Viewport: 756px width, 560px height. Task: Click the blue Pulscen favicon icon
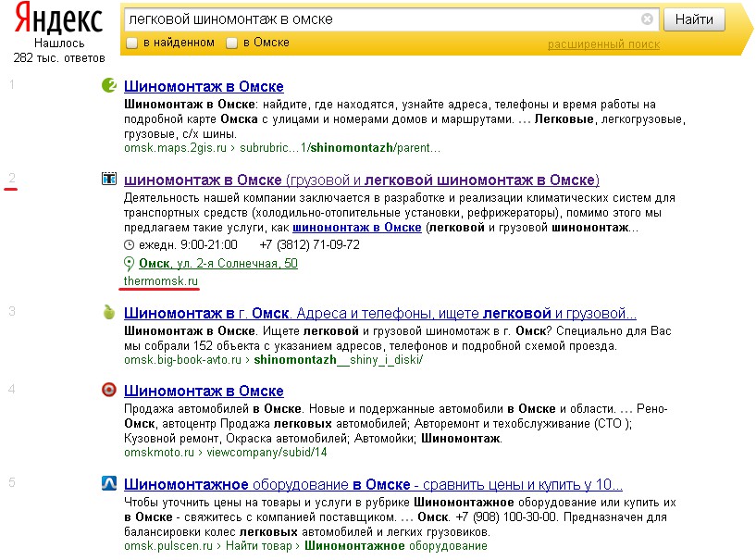tap(109, 483)
